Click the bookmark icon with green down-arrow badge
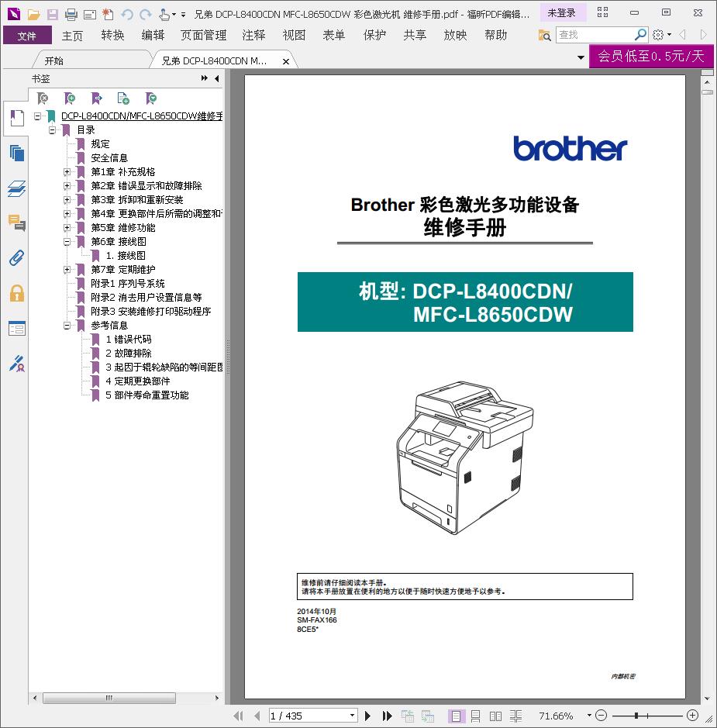717x728 pixels. [x=150, y=98]
